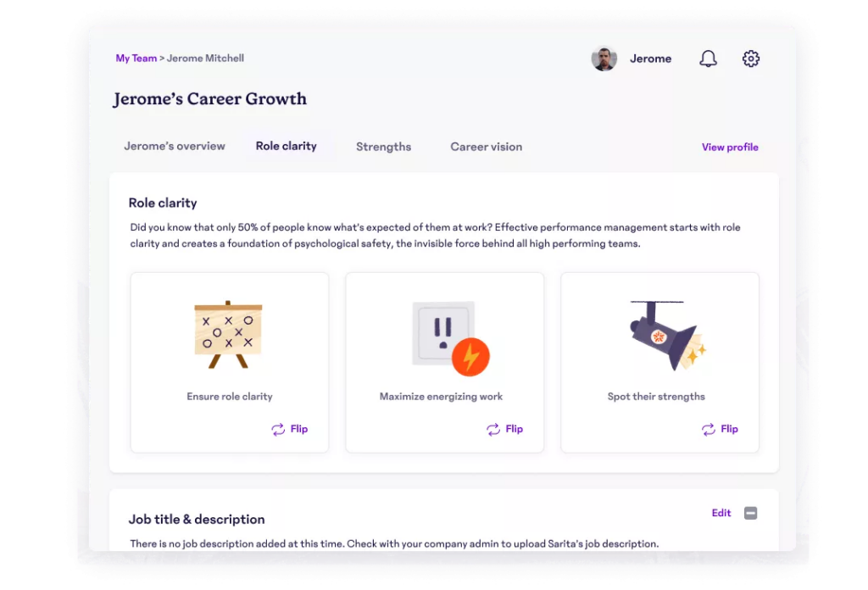Flip the Maximize energizing work card

click(504, 430)
